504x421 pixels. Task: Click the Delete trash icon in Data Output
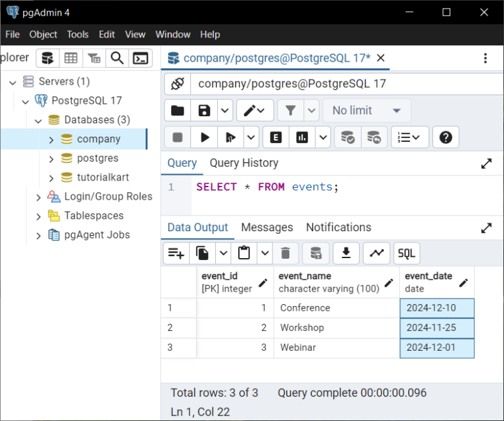[x=285, y=253]
